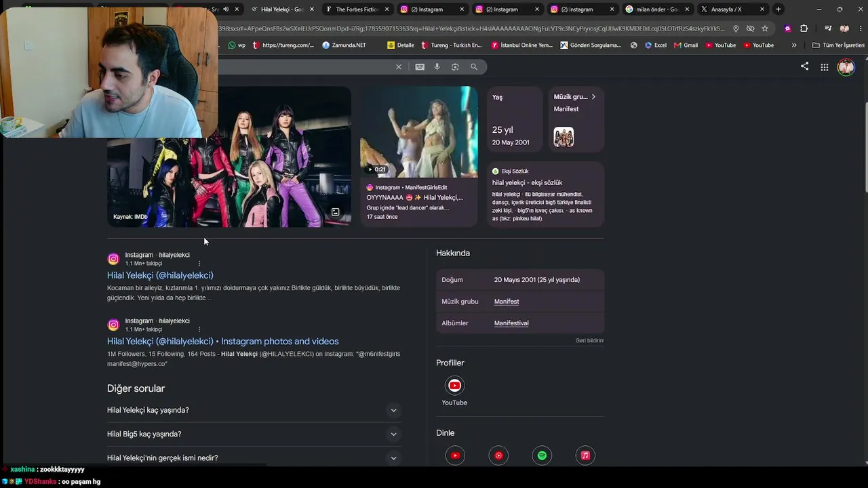Open the İstanbul Online Yem... bookmark
Screen dimensions: 868x488
[x=522, y=45]
